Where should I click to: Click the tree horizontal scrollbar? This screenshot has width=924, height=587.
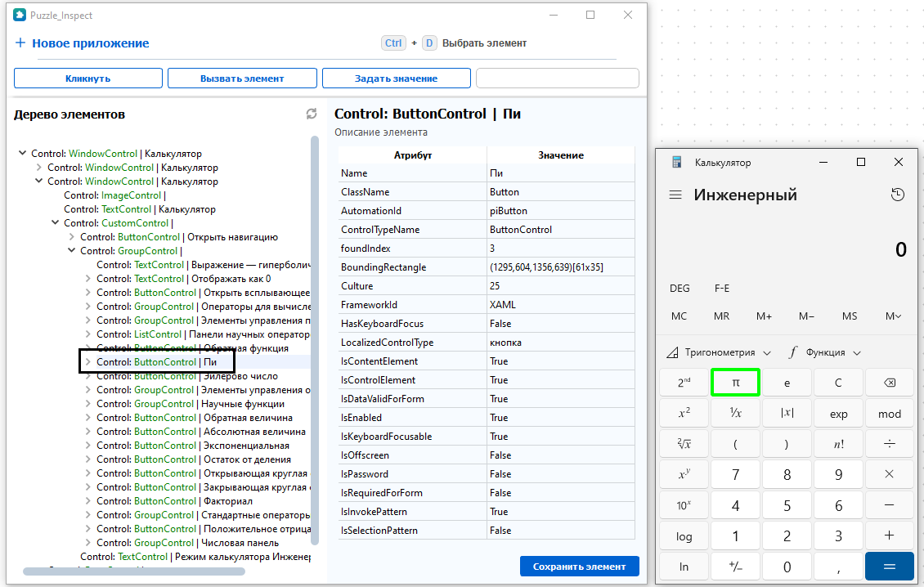134,571
